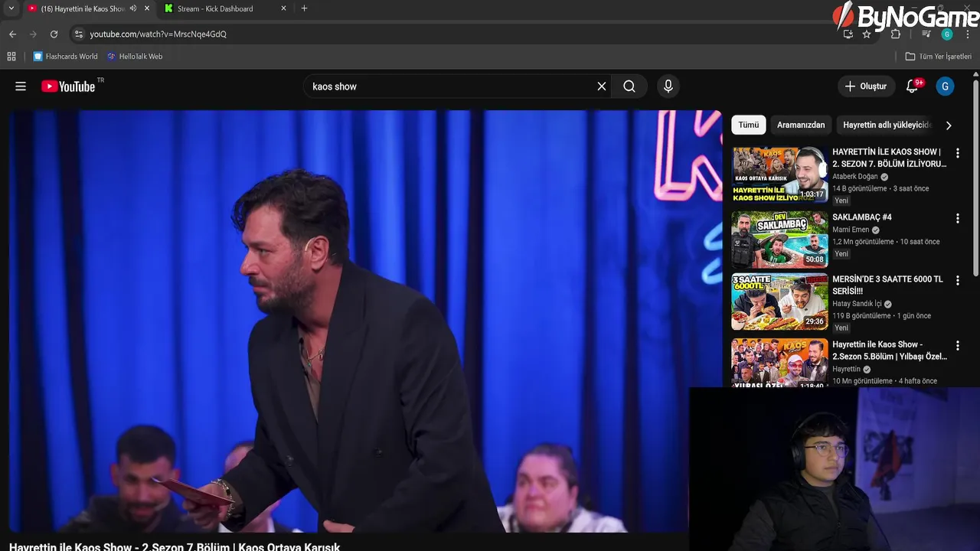Open Chrome extensions puzzle icon

click(x=896, y=34)
